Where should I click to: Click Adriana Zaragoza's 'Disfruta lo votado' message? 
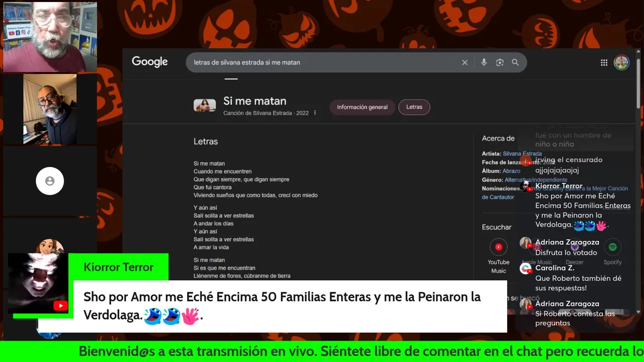566,252
